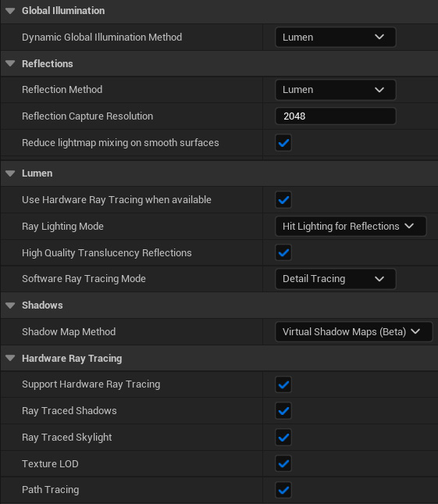Screen dimensions: 438x504
Task: Click the Ray Traced Skylight label
Action: click(x=67, y=438)
